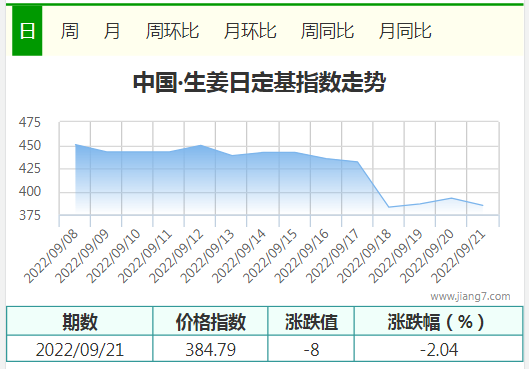
Task: Click y-axis value 475
Action: click(x=30, y=122)
